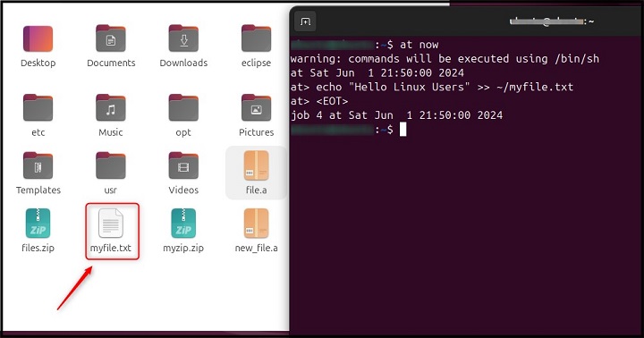644x338 pixels.
Task: Click the /bin/sh warning line in terminal
Action: pyautogui.click(x=445, y=59)
